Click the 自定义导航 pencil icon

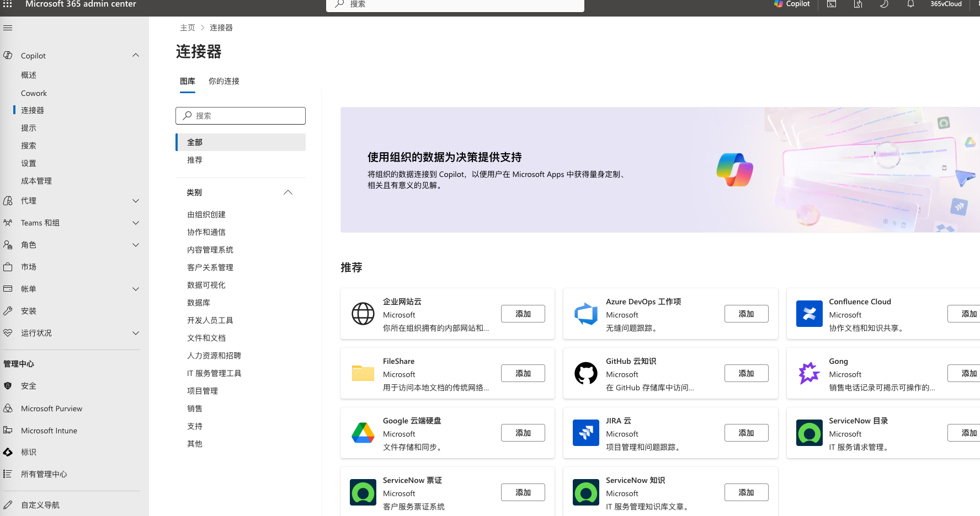coord(8,505)
